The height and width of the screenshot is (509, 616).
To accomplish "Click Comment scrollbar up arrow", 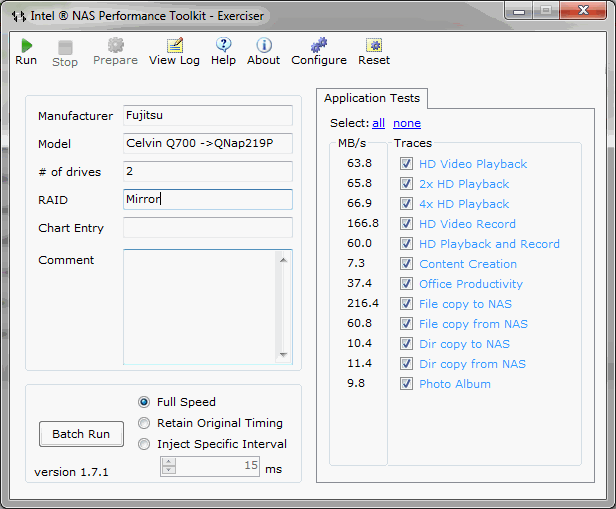I will tap(283, 260).
